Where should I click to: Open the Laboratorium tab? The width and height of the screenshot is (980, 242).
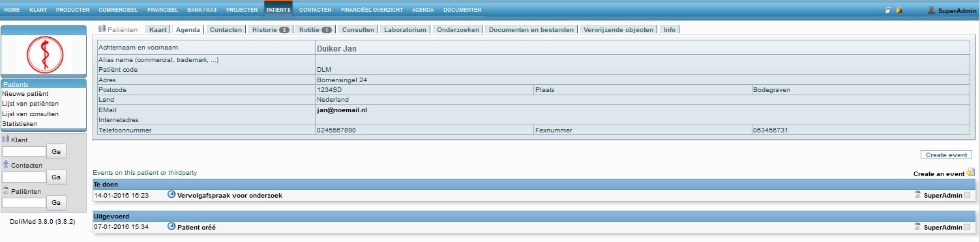coord(405,29)
